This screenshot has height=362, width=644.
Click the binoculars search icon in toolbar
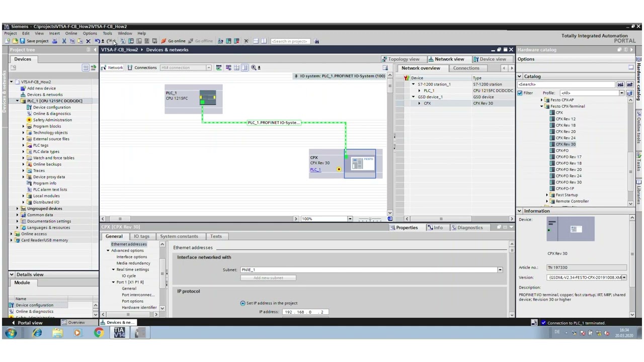[316, 41]
